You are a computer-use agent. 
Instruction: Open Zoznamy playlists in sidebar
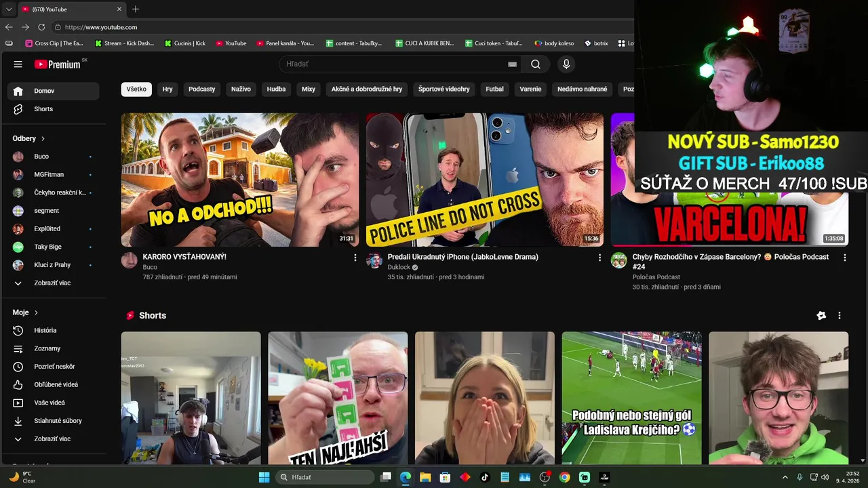click(x=54, y=348)
